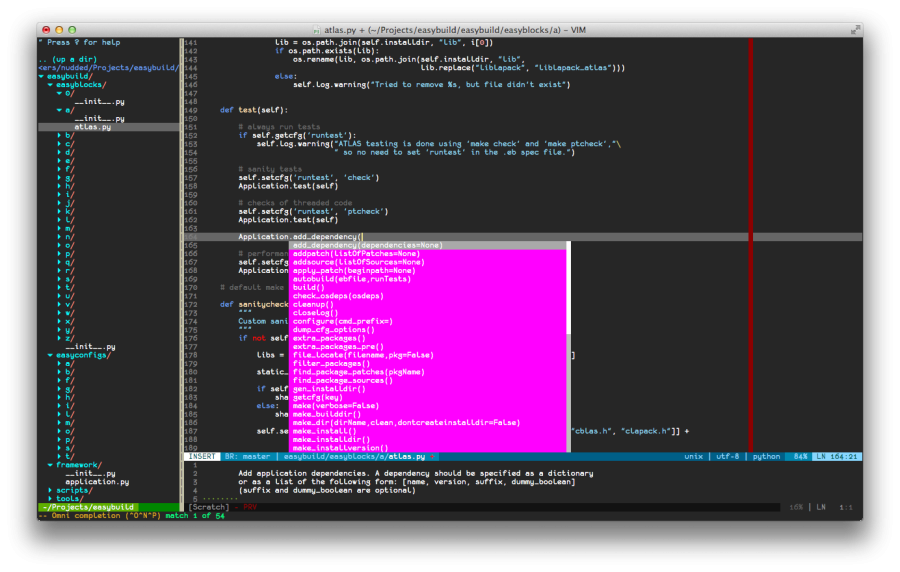Click the '.. (up a dir)' entry

pyautogui.click(x=66, y=59)
